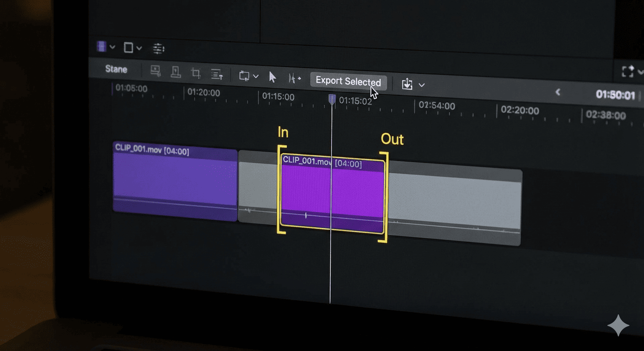This screenshot has width=644, height=351.
Task: Select the Crop tool icon
Action: click(196, 73)
